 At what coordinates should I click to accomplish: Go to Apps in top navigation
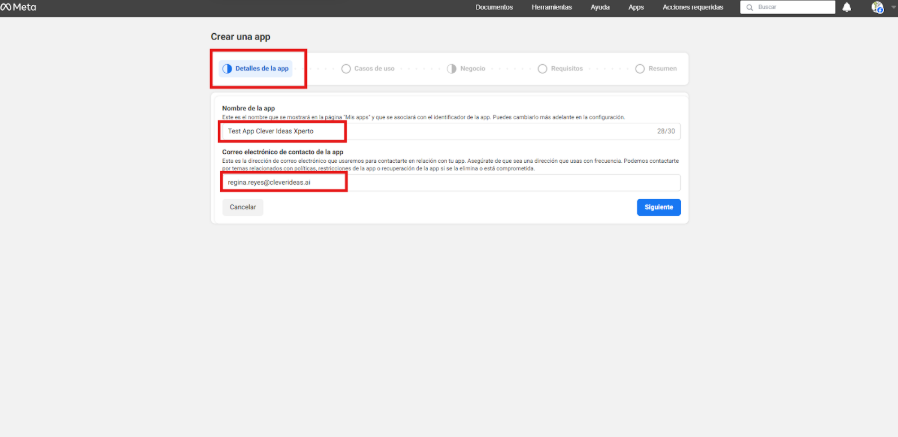636,7
